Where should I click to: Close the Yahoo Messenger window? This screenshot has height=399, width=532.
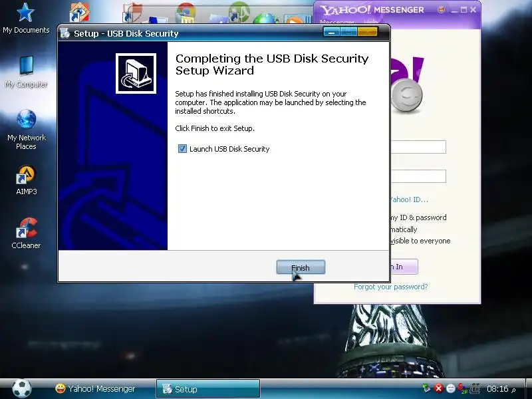[x=473, y=10]
